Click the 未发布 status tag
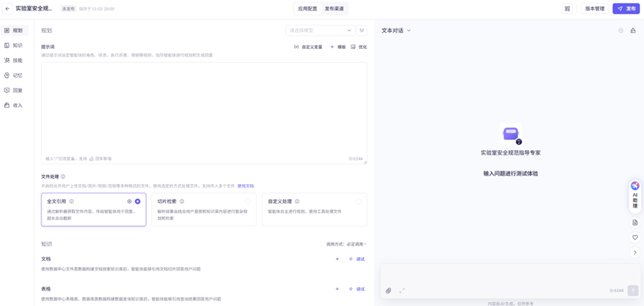The image size is (644, 306). pyautogui.click(x=67, y=8)
